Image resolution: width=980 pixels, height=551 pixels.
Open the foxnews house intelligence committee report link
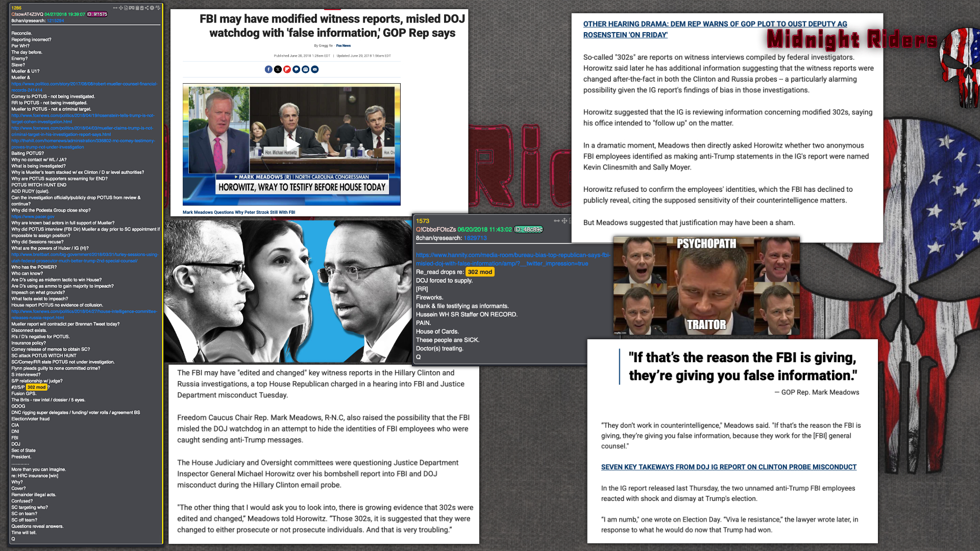coord(84,314)
